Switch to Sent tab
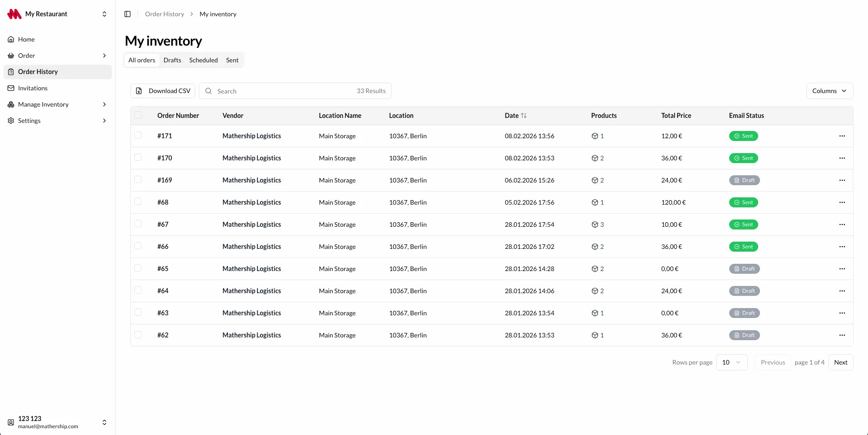This screenshot has height=435, width=868. (232, 60)
